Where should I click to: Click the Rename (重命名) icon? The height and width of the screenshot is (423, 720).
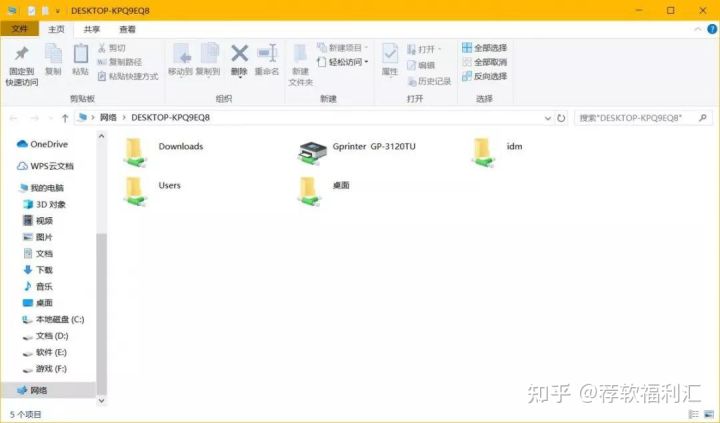point(267,53)
